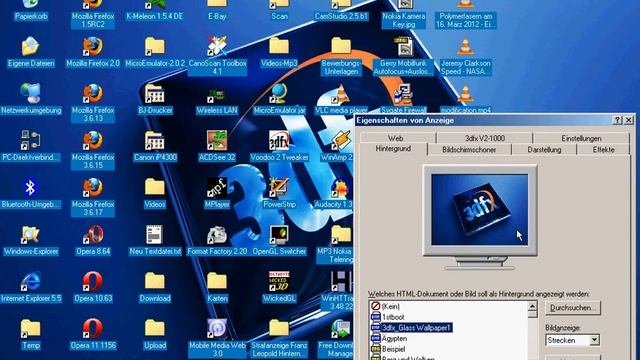Select the Bewerbungs-Unterlagen folder
Image resolution: width=640 pixels, height=360 pixels.
[341, 56]
